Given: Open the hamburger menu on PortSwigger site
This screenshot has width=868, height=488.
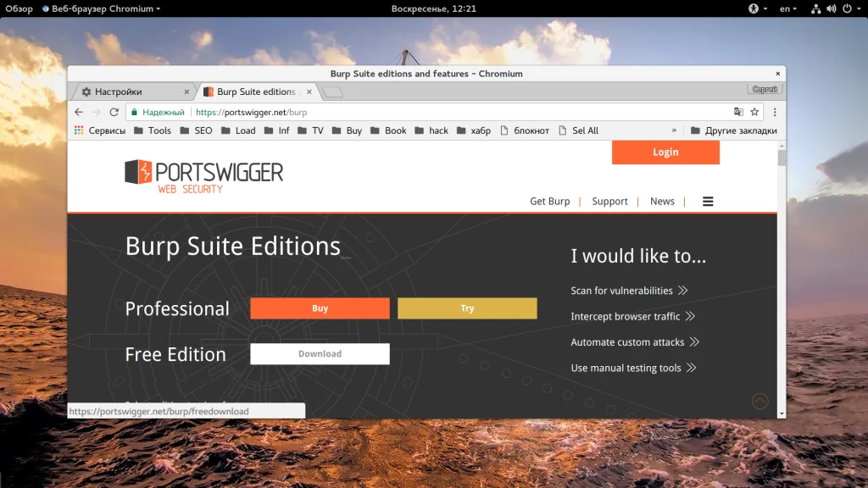Looking at the screenshot, I should [x=708, y=202].
